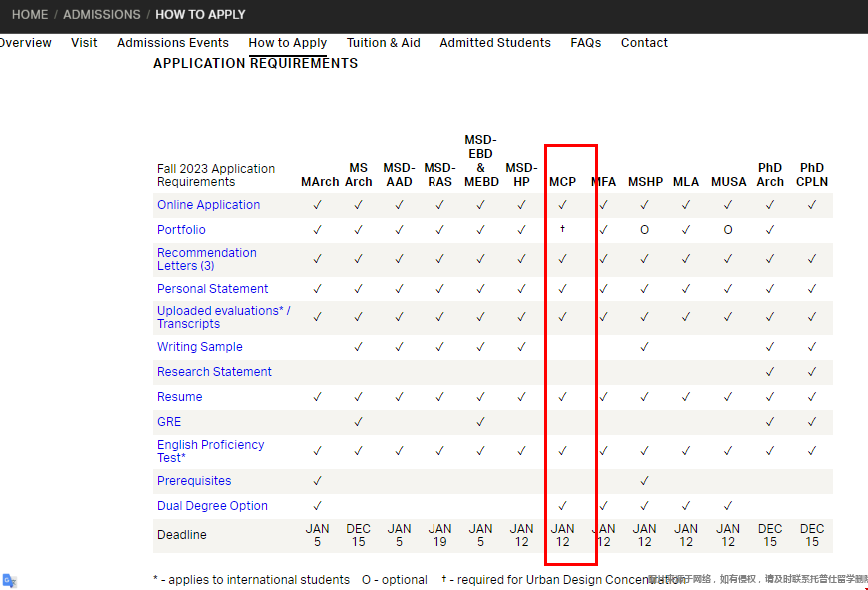Click MArch deadline JAN 5
This screenshot has height=590, width=868.
click(318, 535)
